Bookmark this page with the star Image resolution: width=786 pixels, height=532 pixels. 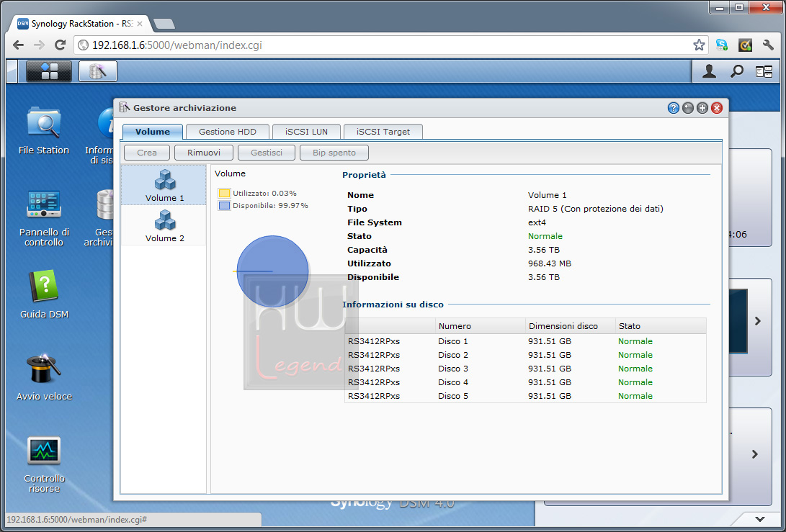point(699,45)
